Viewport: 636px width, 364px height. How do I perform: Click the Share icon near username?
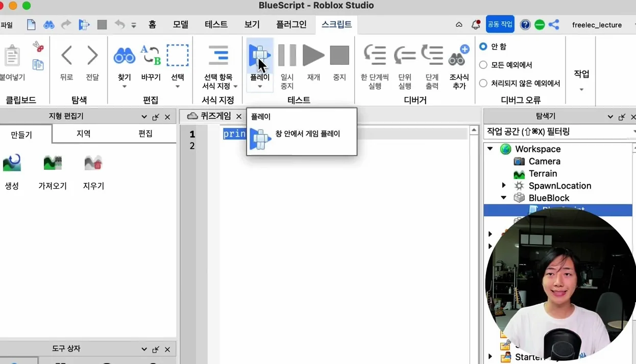click(554, 24)
